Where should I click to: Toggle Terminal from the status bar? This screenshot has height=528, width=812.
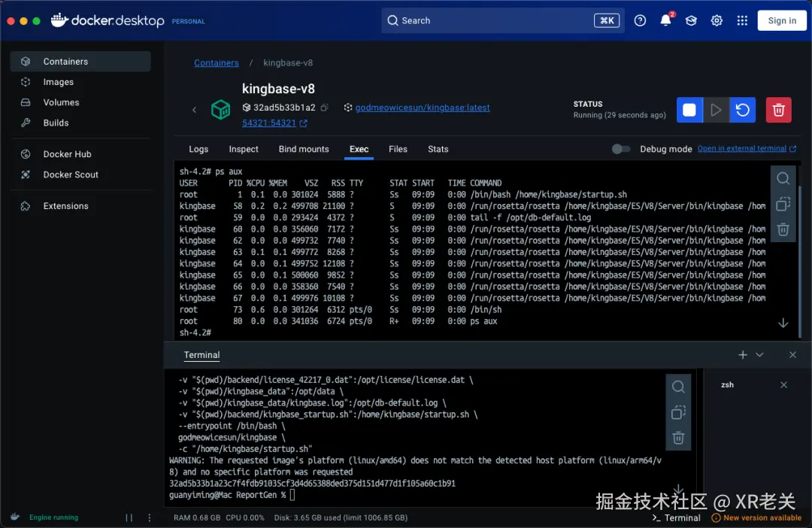click(x=676, y=517)
